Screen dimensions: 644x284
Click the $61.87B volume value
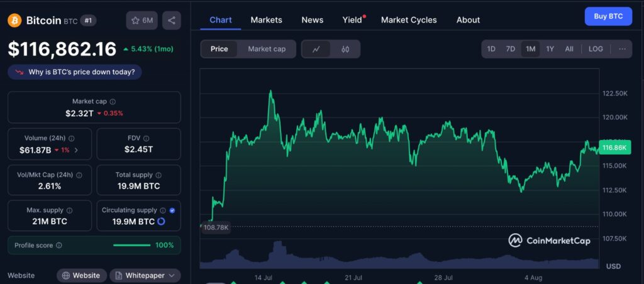click(x=35, y=150)
